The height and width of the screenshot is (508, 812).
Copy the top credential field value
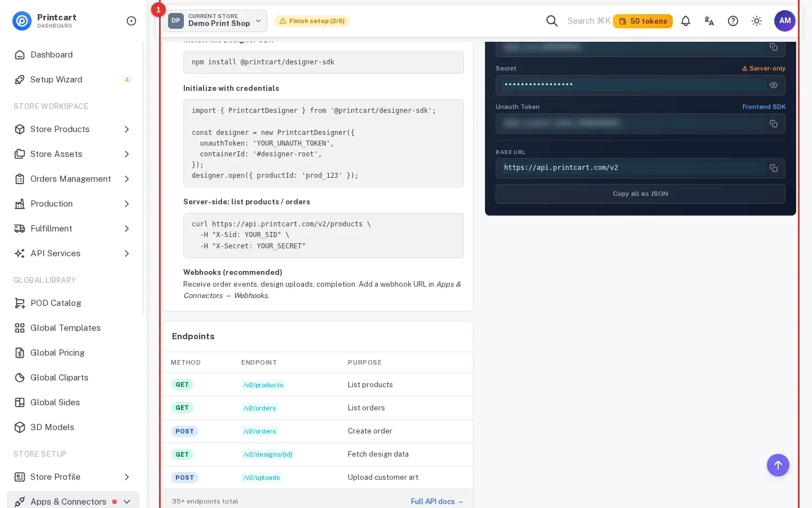click(x=774, y=47)
